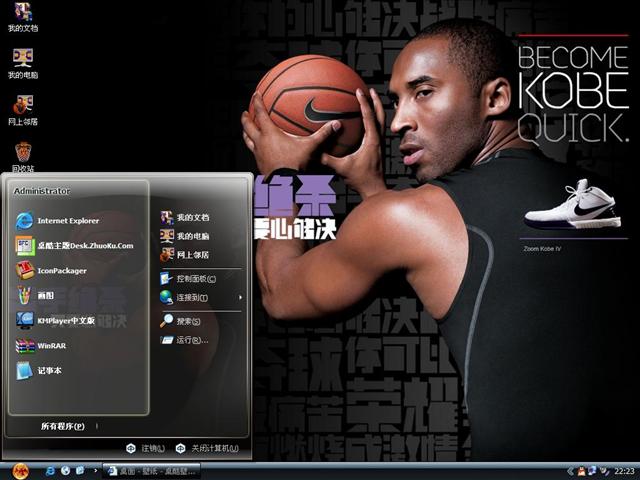The height and width of the screenshot is (480, 640).
Task: Click the Start orb button on taskbar
Action: tap(20, 471)
